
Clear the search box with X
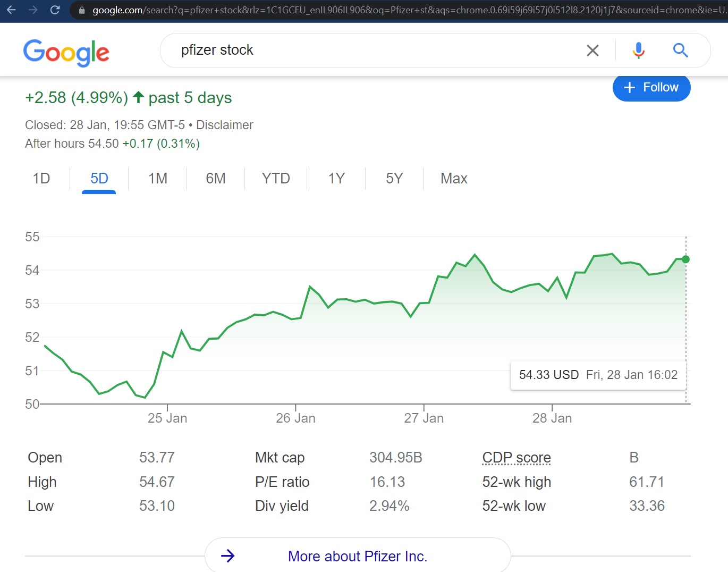pyautogui.click(x=592, y=51)
